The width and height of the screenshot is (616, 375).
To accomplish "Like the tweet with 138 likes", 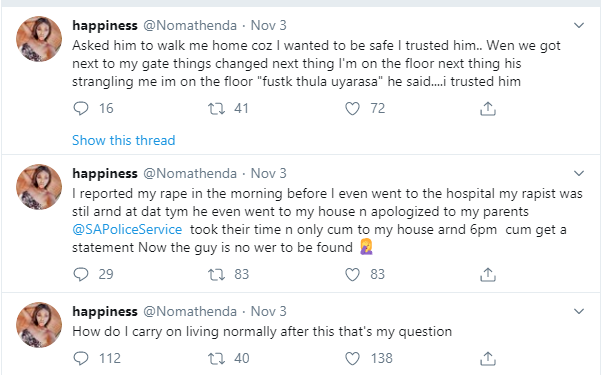I will (x=352, y=358).
